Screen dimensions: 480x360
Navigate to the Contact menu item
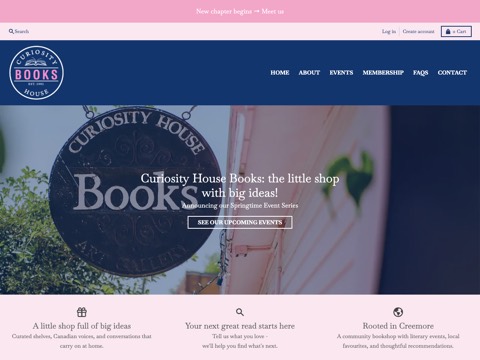[452, 73]
